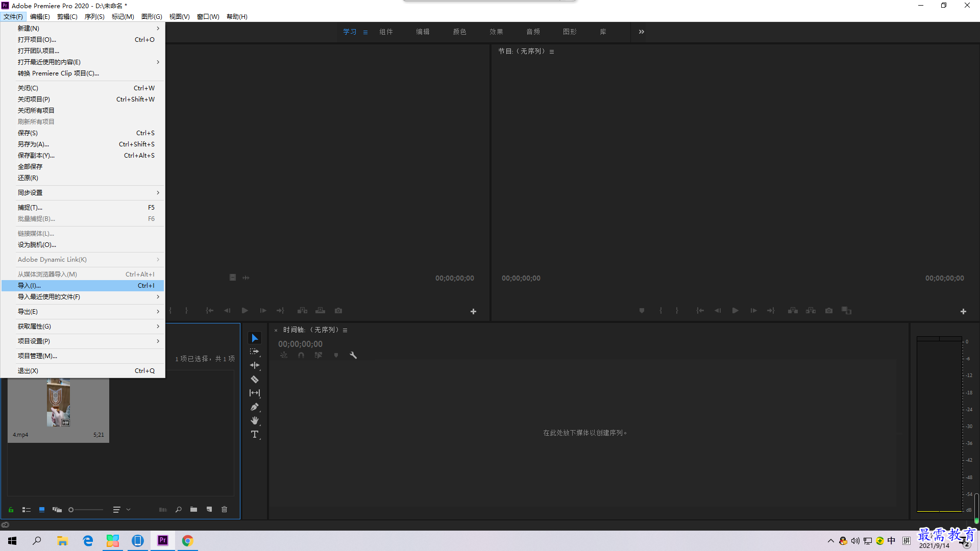Select the Hand tool
Screen dimensions: 980x551
click(255, 421)
